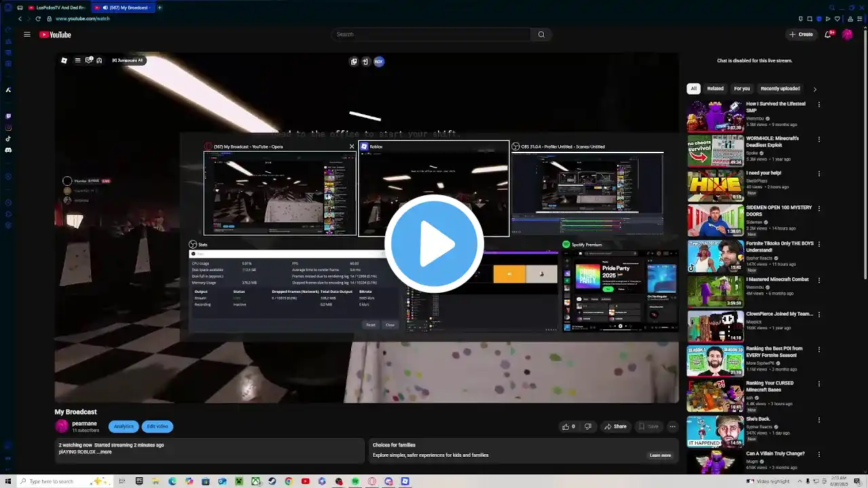The image size is (868, 488).
Task: Open Discord icon in Opera sidebar
Action: pyautogui.click(x=8, y=150)
